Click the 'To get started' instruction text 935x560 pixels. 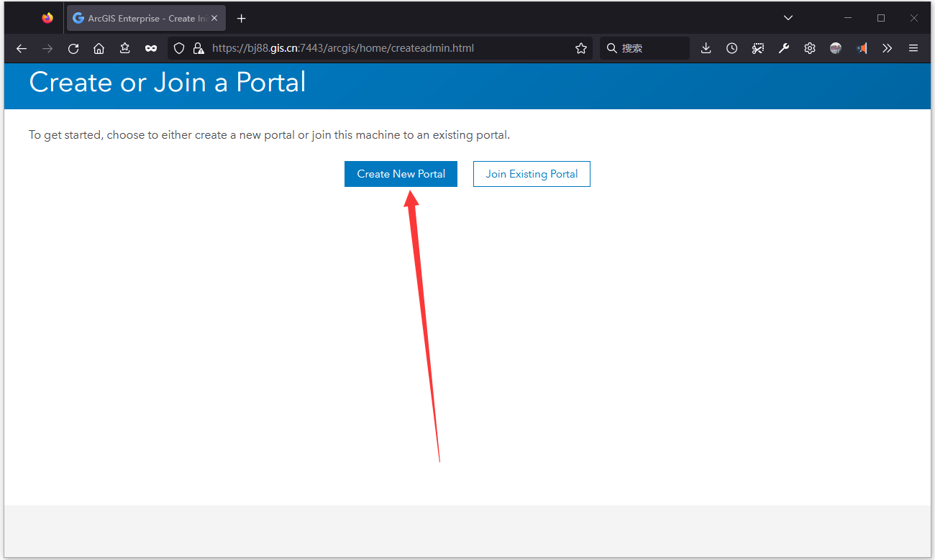point(269,135)
